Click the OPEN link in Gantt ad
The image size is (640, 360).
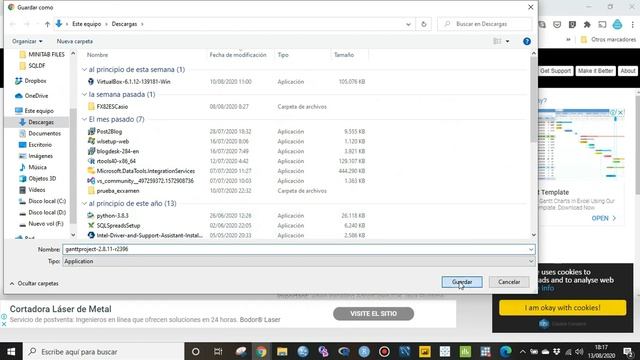pyautogui.click(x=604, y=218)
